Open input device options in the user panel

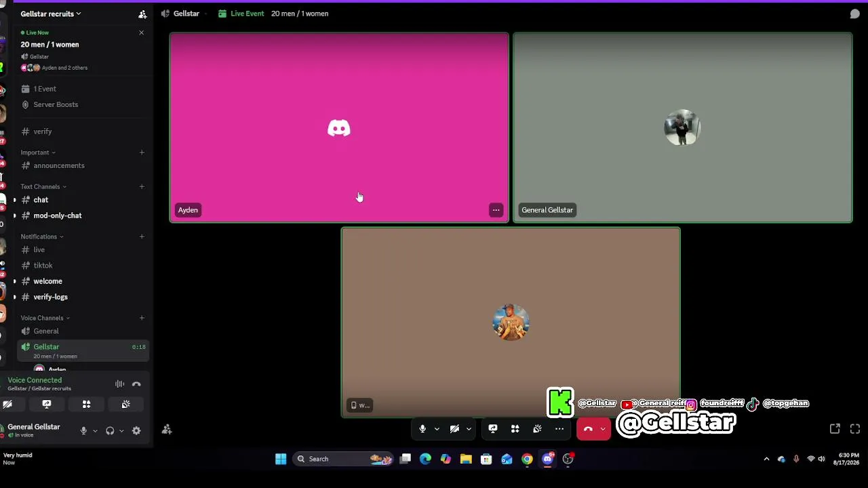tap(95, 431)
